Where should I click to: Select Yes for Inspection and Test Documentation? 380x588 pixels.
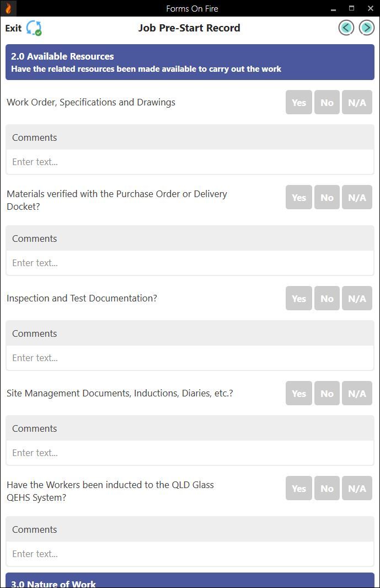click(298, 298)
